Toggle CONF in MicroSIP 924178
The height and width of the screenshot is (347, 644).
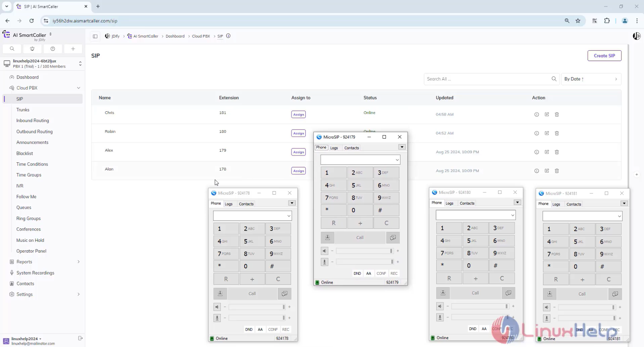point(273,329)
